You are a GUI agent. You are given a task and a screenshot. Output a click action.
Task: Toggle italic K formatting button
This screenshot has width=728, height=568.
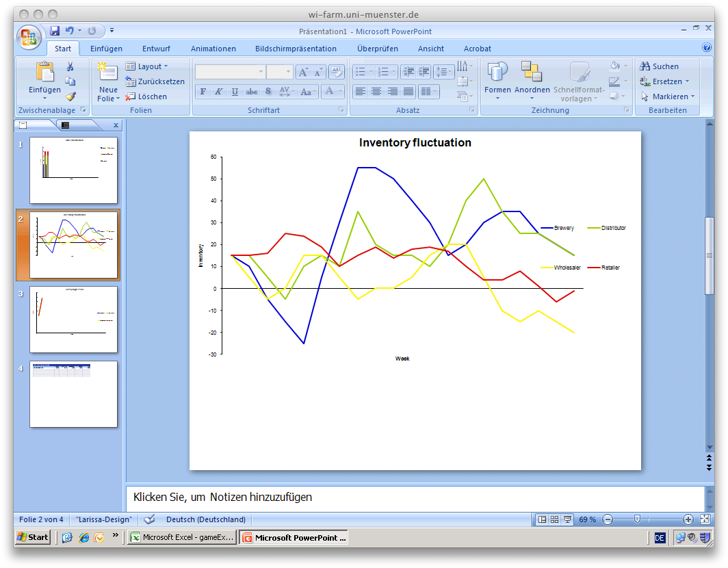(x=219, y=92)
